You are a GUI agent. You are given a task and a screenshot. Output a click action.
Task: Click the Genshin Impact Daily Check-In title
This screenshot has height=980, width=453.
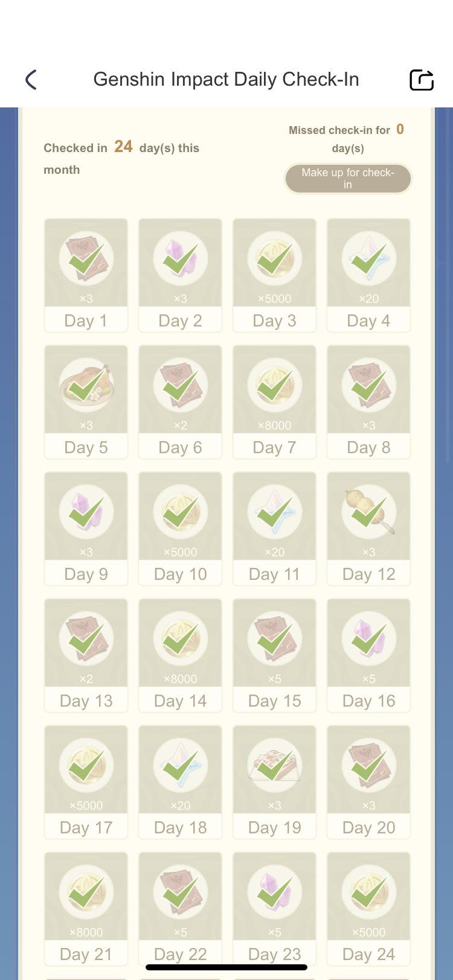[226, 80]
